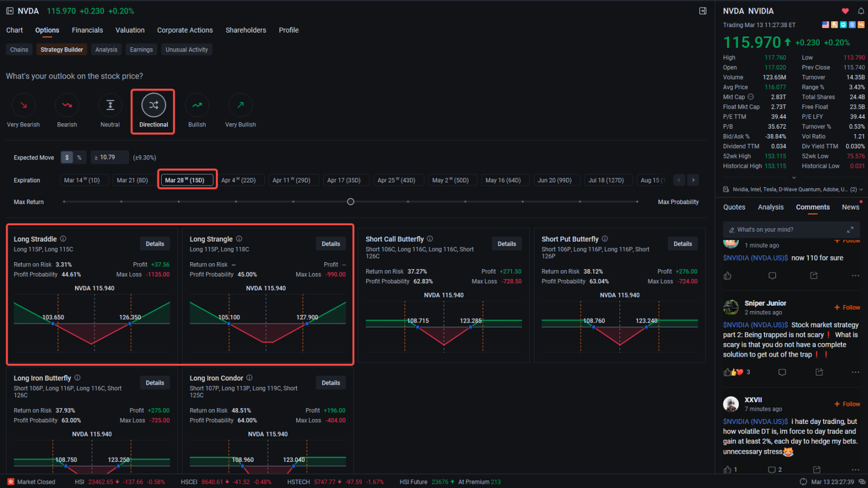Screen dimensions: 868x488
Task: Open the News tab in side panel
Action: pos(851,207)
